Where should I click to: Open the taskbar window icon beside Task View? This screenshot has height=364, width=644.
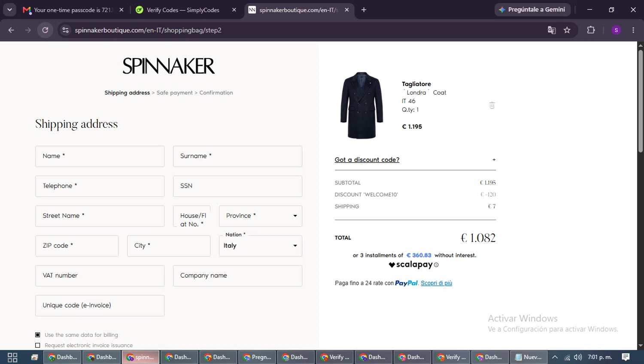tap(34, 357)
